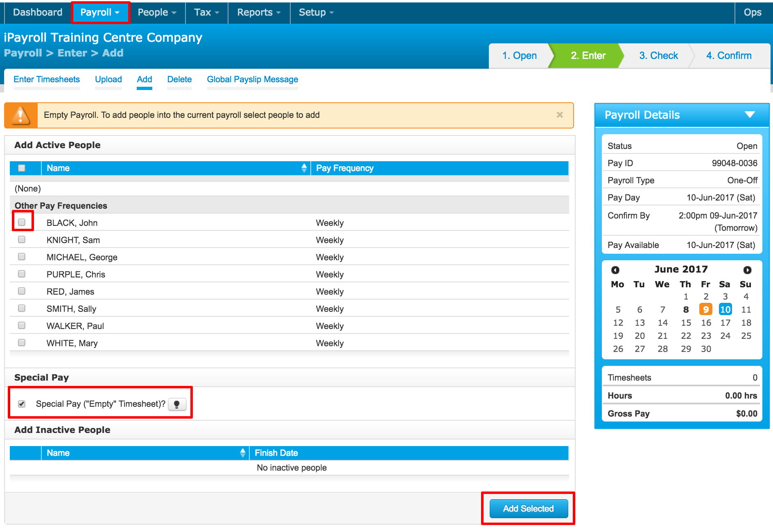This screenshot has height=532, width=773.
Task: Open the Setup dropdown menu
Action: pyautogui.click(x=316, y=12)
